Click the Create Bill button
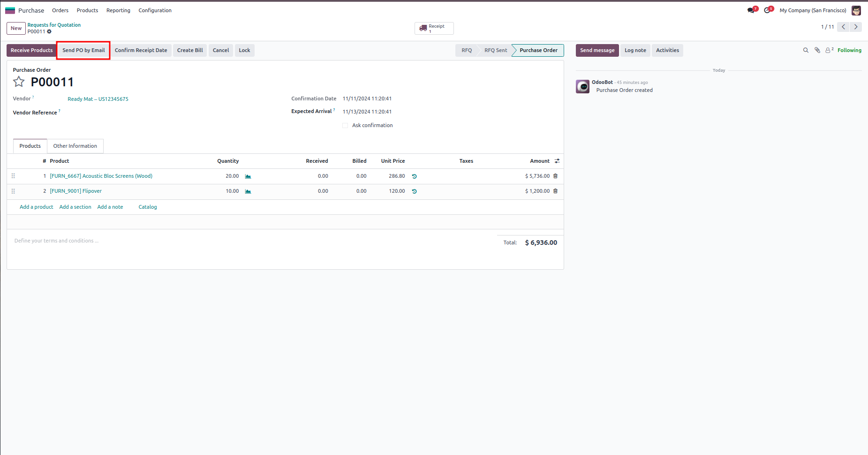Screen dimensions: 868x455 tap(190, 50)
